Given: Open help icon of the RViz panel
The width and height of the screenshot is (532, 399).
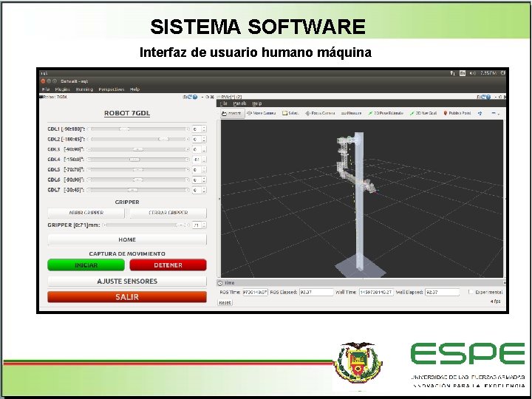Looking at the screenshot, I should 488,97.
